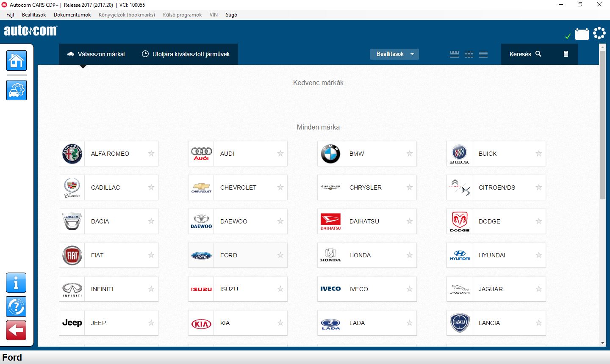Click the Dacia logo
Screen dimensions: 610x364
72,221
